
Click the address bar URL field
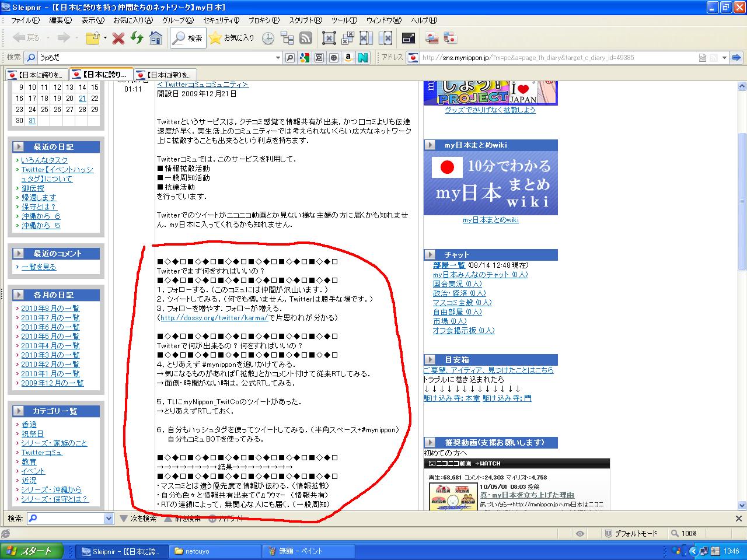pyautogui.click(x=560, y=58)
